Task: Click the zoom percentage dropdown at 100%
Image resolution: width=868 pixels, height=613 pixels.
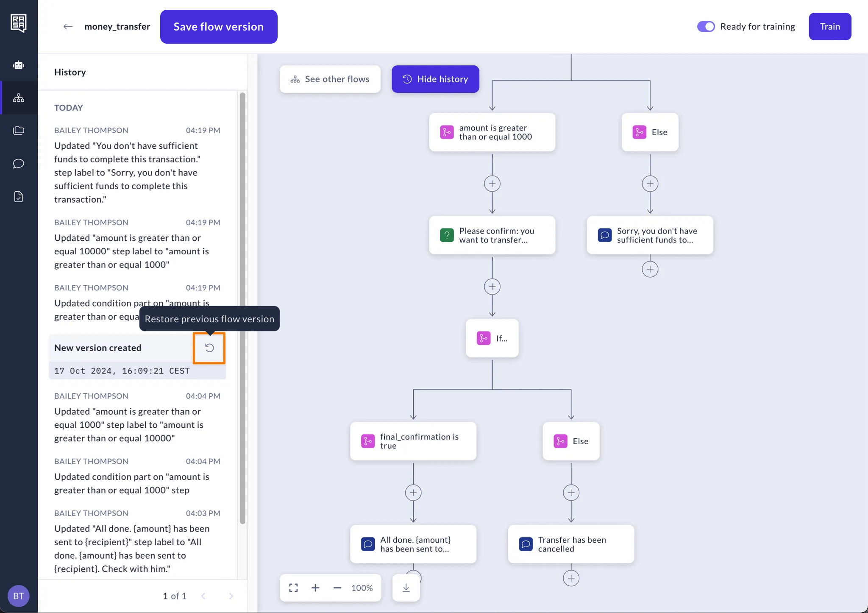Action: pos(362,588)
